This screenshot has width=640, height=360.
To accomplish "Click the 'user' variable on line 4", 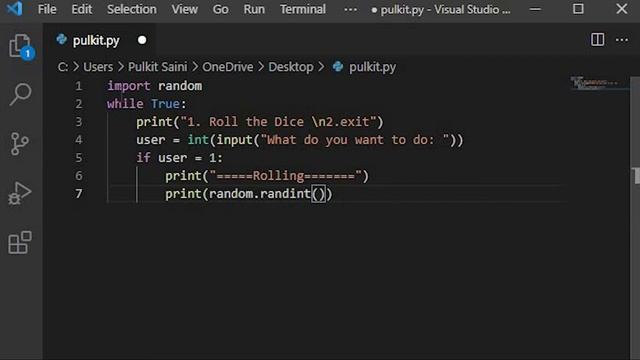I will coord(151,140).
